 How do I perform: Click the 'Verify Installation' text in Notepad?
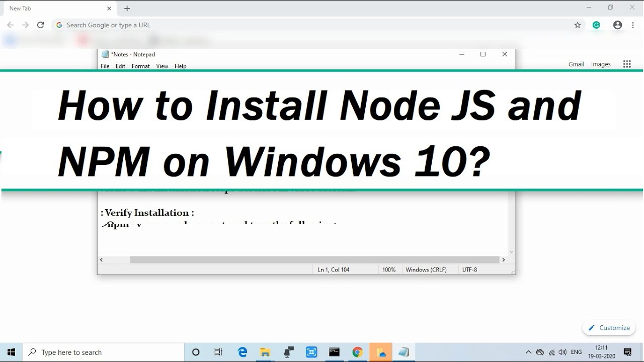(147, 213)
